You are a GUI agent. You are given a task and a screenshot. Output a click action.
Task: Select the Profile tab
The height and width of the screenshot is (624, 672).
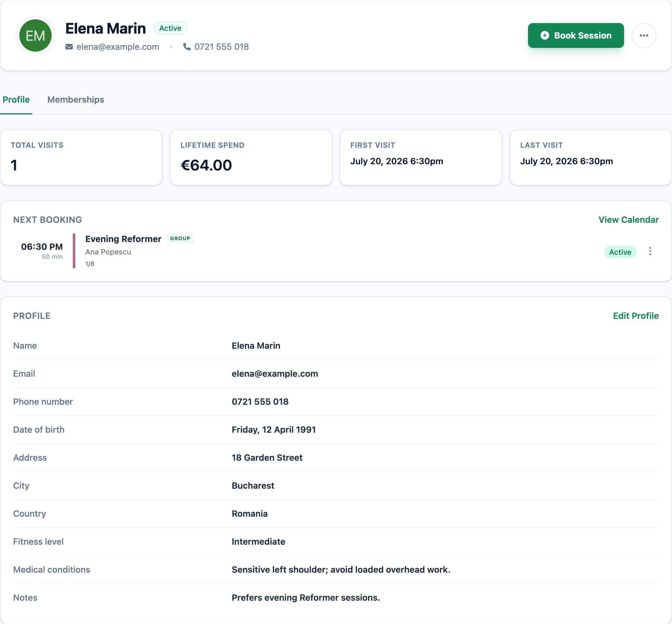[x=16, y=100]
